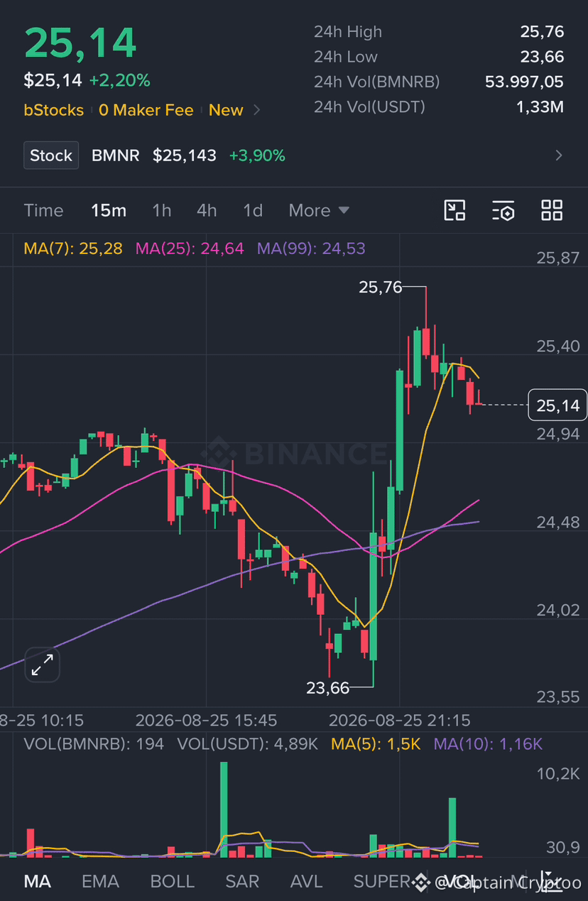
Task: Switch to the 1h interval
Action: point(162,210)
